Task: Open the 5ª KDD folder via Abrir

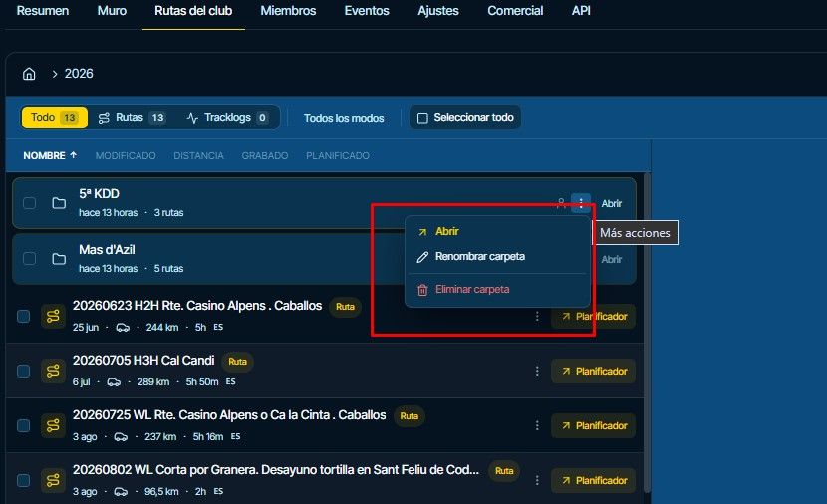Action: tap(612, 203)
